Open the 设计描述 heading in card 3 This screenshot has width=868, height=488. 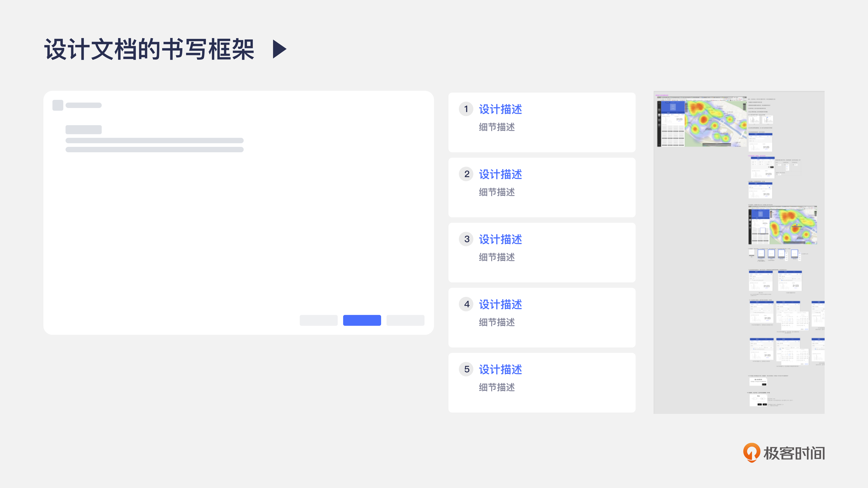[500, 239]
